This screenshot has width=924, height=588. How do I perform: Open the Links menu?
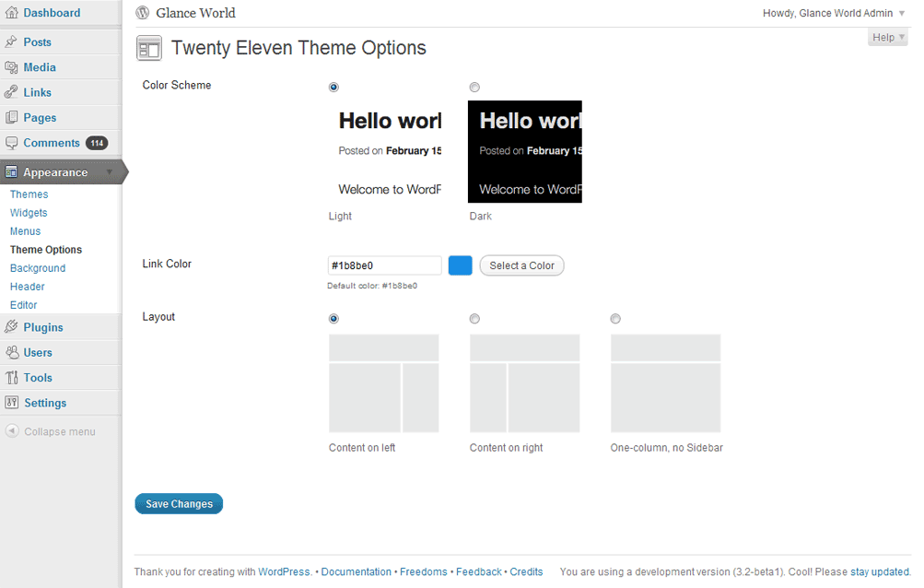pyautogui.click(x=37, y=92)
